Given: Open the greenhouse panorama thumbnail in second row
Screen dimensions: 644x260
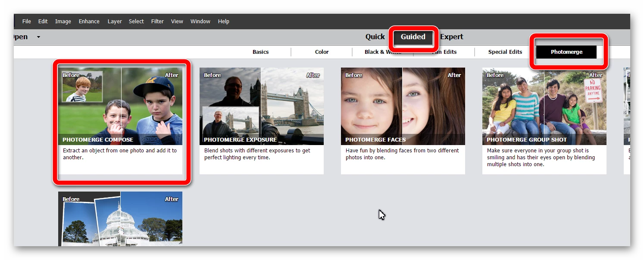Looking at the screenshot, I should point(120,219).
